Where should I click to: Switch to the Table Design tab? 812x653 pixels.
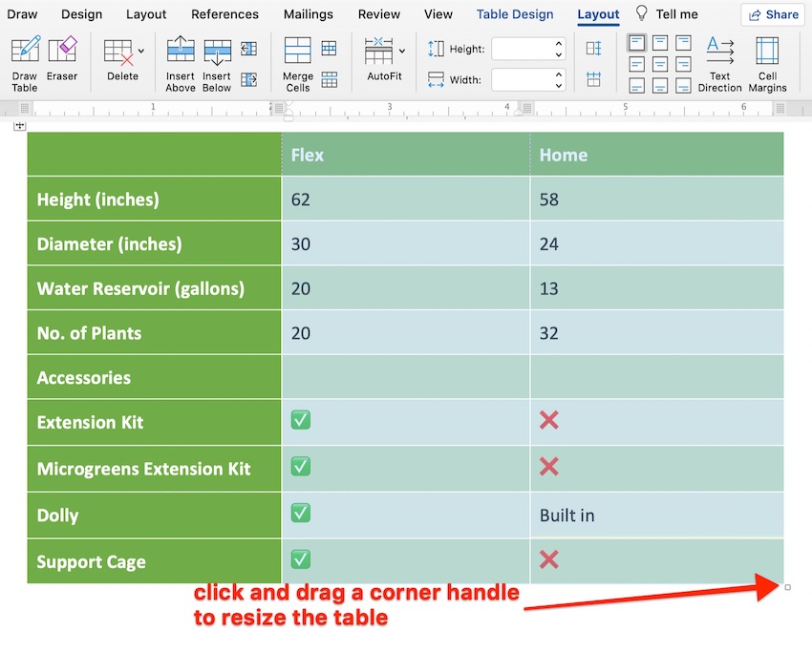[515, 14]
